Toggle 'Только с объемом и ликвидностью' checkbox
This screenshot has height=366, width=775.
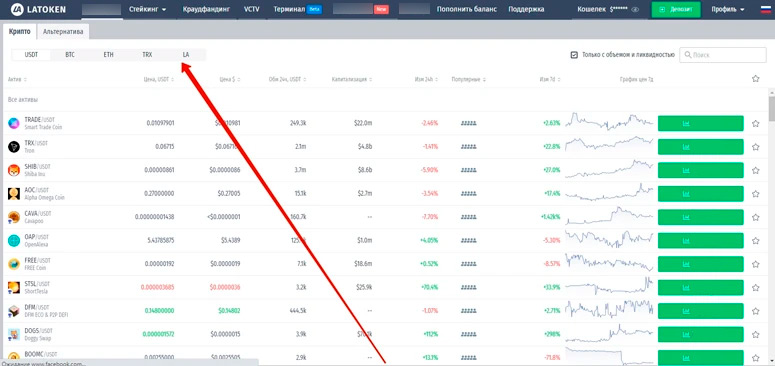[x=574, y=55]
